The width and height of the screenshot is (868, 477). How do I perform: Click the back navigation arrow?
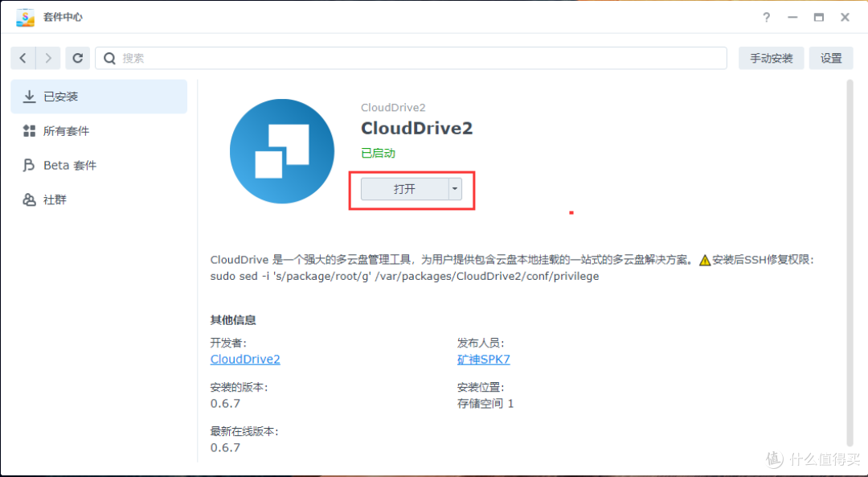click(23, 58)
